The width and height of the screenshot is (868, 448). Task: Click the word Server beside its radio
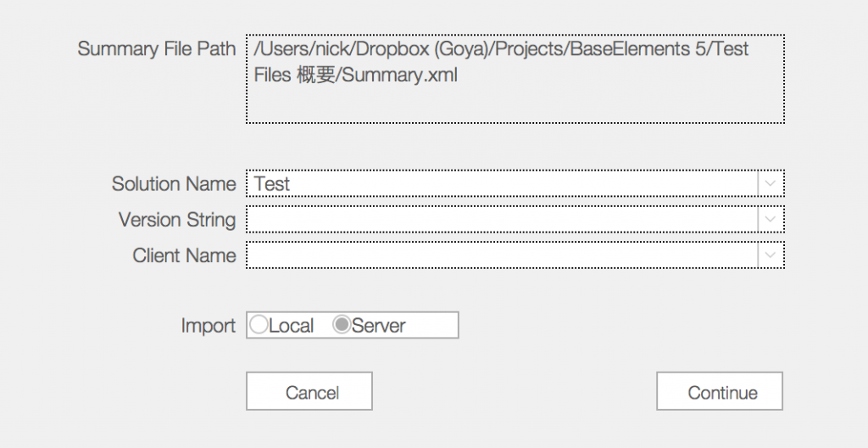coord(379,326)
